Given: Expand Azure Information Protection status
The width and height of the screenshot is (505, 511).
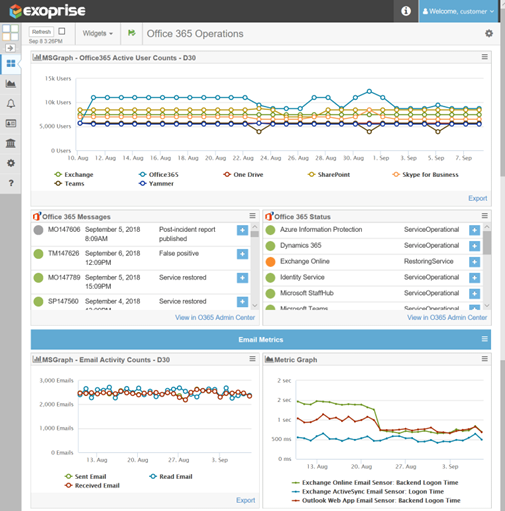Looking at the screenshot, I should tap(474, 230).
